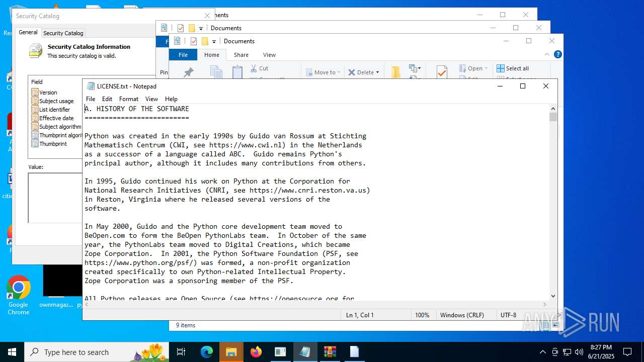Screen dimensions: 644x362
Task: Collapse the Explorer ribbon chevron
Action: [547, 54]
